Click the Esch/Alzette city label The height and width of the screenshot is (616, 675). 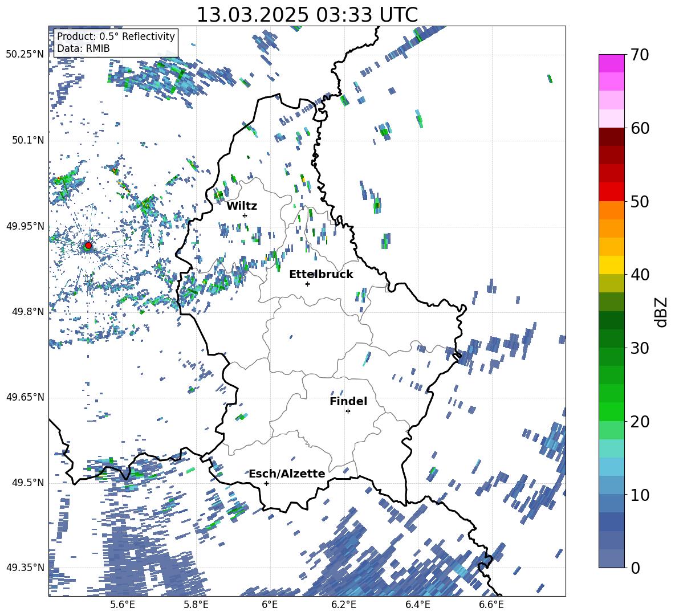287,474
